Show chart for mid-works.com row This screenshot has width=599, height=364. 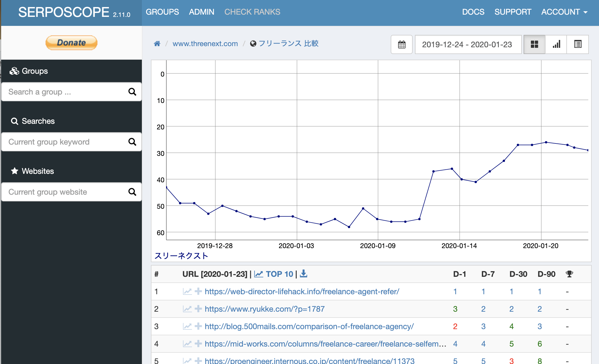click(187, 344)
